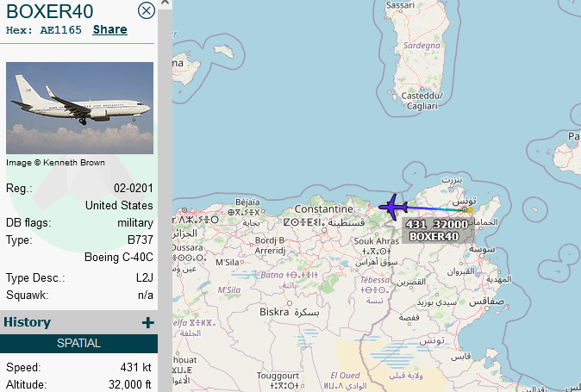Click the El Oued label on map
Viewport: 581px width, 392px height.
345,376
